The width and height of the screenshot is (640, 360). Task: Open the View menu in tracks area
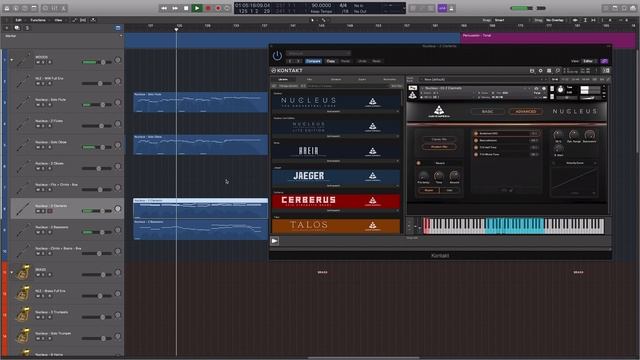pyautogui.click(x=58, y=20)
